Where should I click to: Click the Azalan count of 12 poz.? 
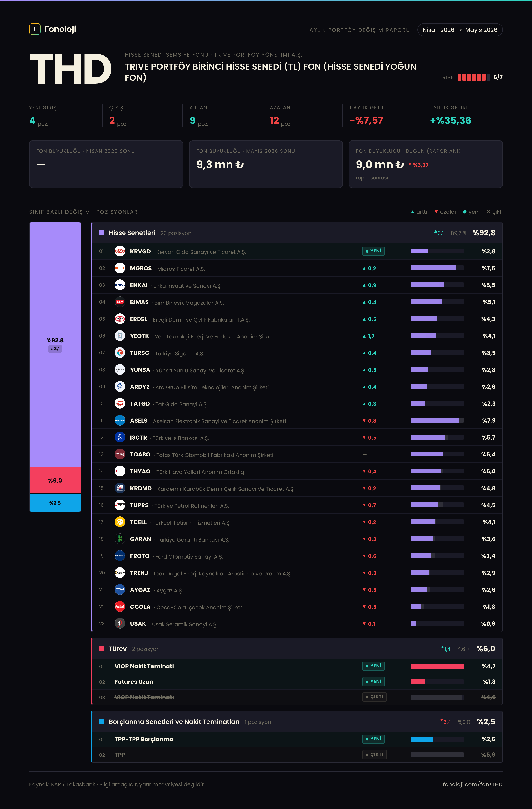pos(281,121)
